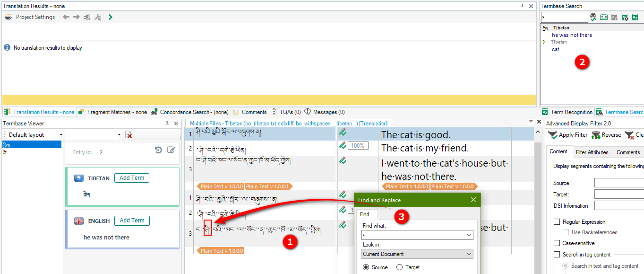Open the Find what dropdown
644x274 pixels.
tap(469, 235)
